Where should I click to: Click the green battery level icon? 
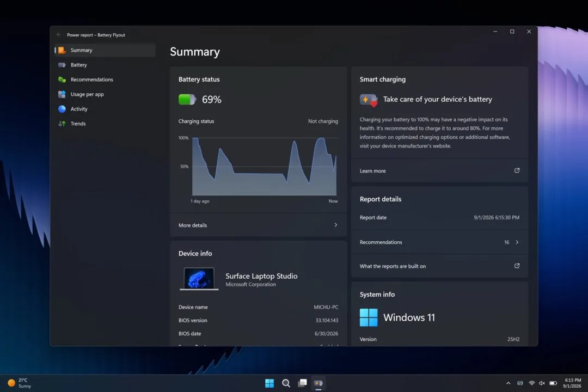pos(187,100)
